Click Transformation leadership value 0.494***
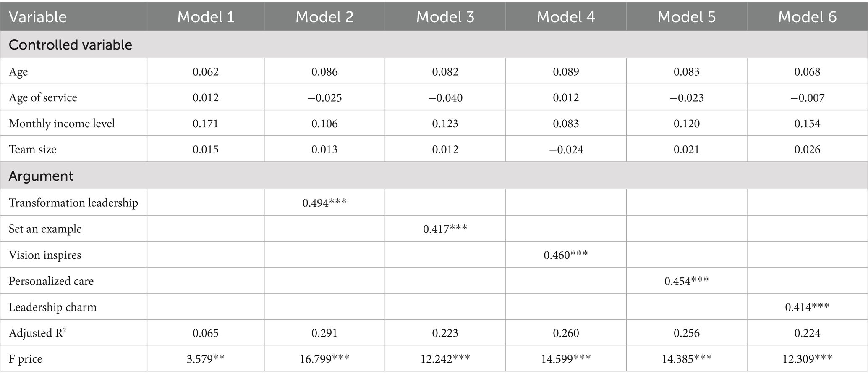Viewport: 868px width, 379px height. (x=324, y=203)
